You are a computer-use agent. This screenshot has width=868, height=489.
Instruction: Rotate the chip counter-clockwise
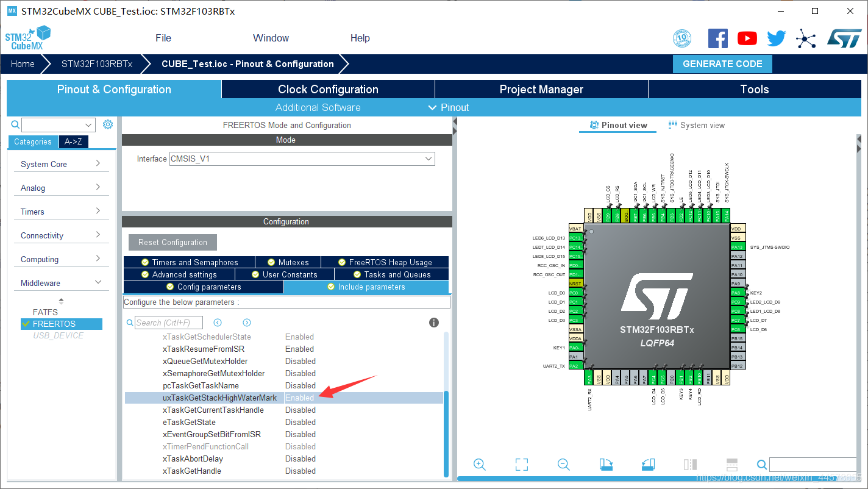[x=648, y=465]
